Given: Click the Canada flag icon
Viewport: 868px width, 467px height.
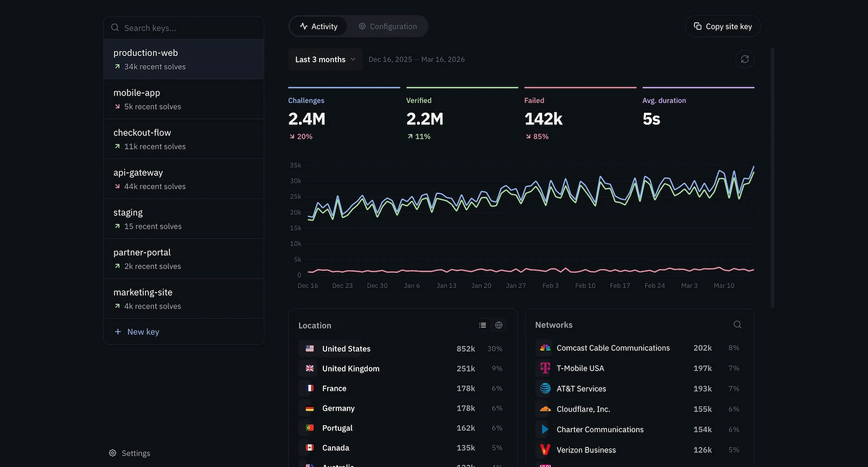Looking at the screenshot, I should click(x=310, y=447).
